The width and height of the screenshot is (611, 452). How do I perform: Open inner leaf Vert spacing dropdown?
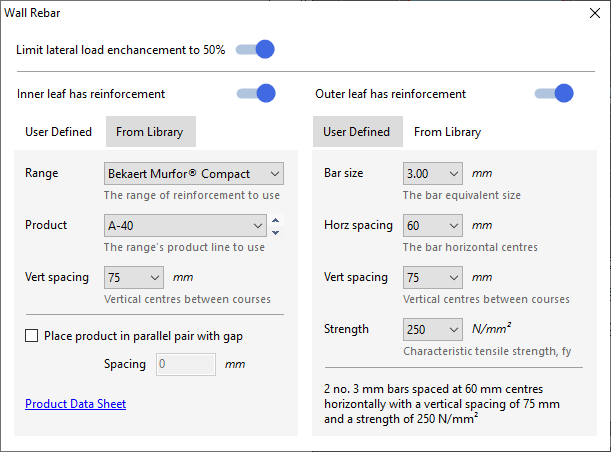click(134, 277)
